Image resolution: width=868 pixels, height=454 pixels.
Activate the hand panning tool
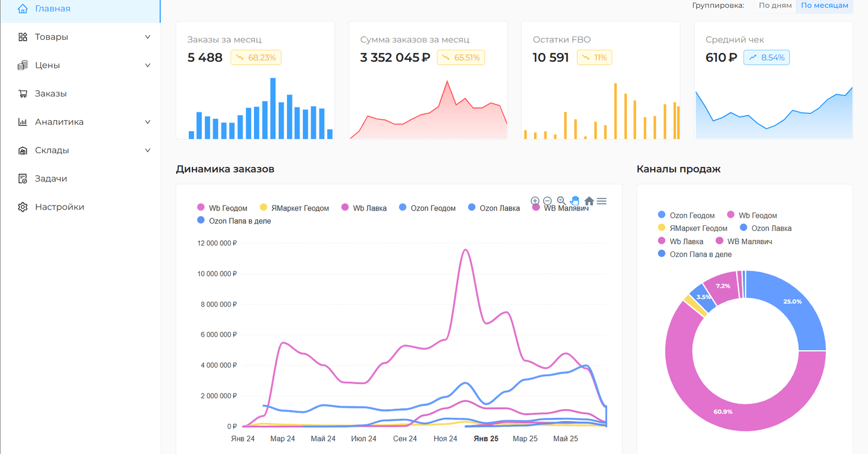pyautogui.click(x=575, y=201)
